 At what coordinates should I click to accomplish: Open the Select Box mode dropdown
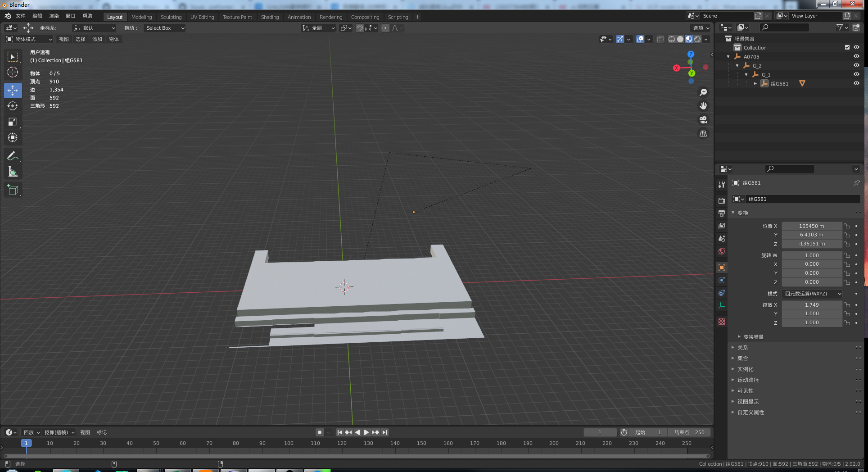(x=164, y=28)
